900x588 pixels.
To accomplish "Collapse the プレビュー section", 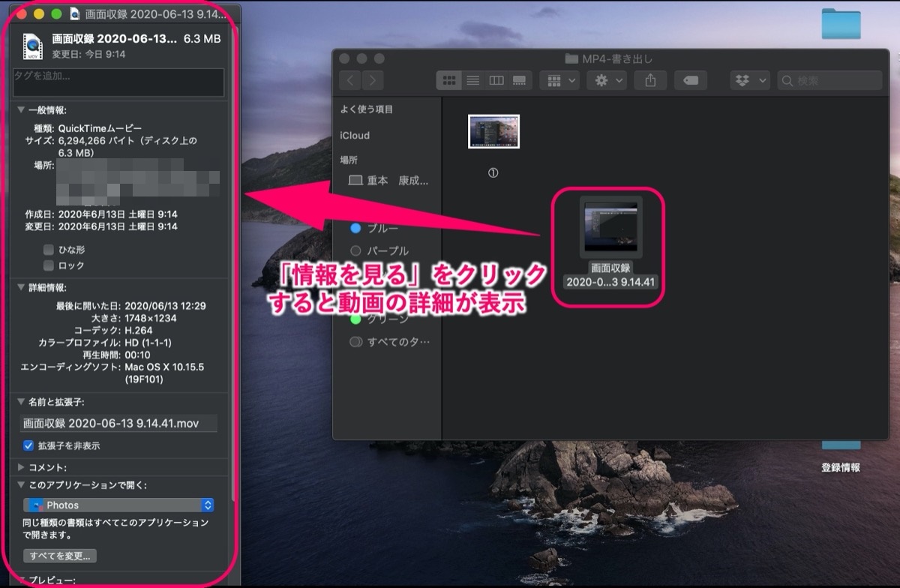I will point(21,580).
